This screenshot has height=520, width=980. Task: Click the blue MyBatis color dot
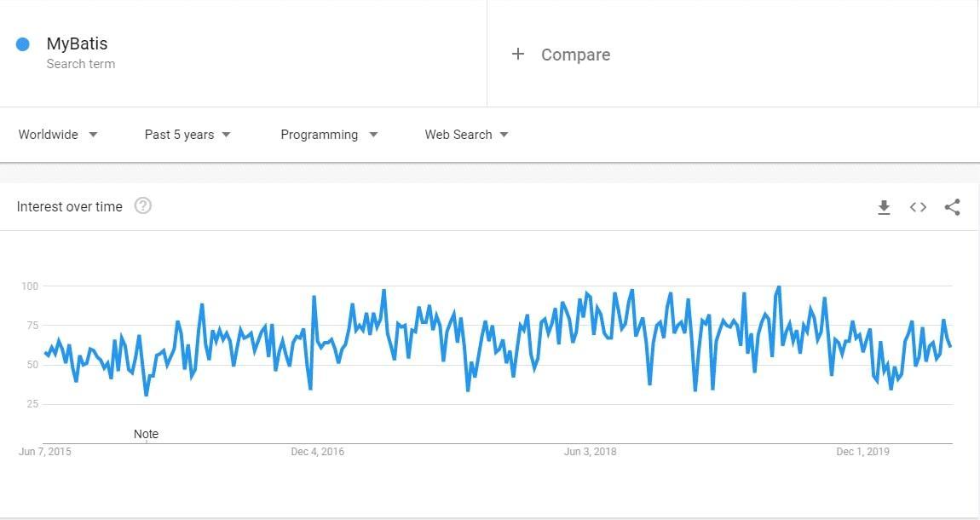pyautogui.click(x=23, y=44)
